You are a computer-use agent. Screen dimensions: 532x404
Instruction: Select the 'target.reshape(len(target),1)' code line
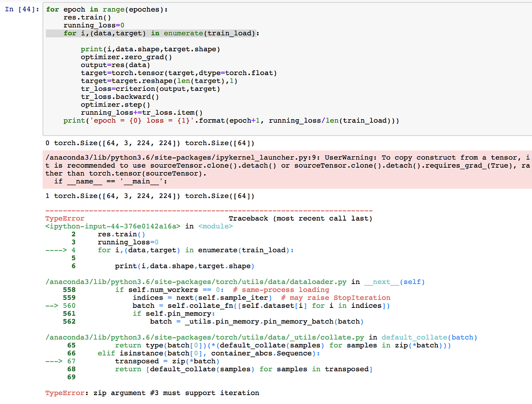click(159, 81)
